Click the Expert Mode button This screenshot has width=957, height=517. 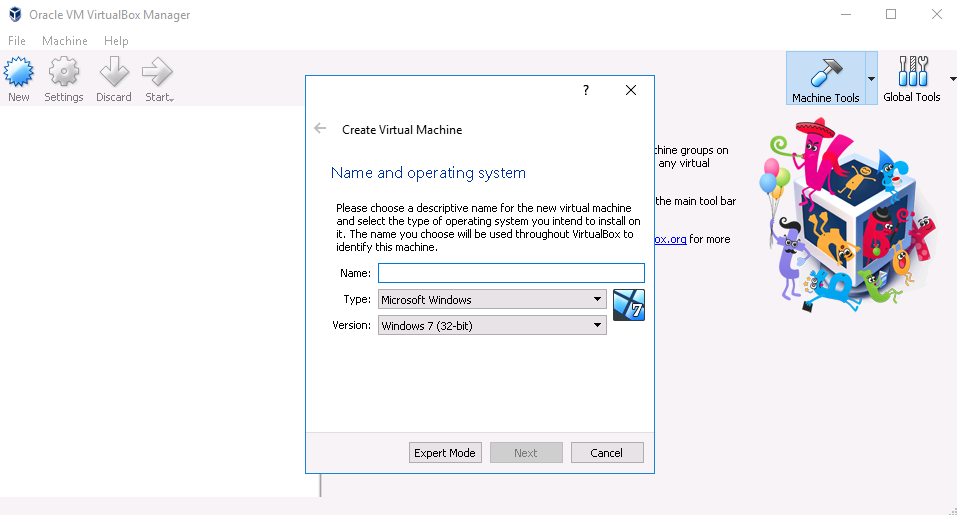click(445, 453)
